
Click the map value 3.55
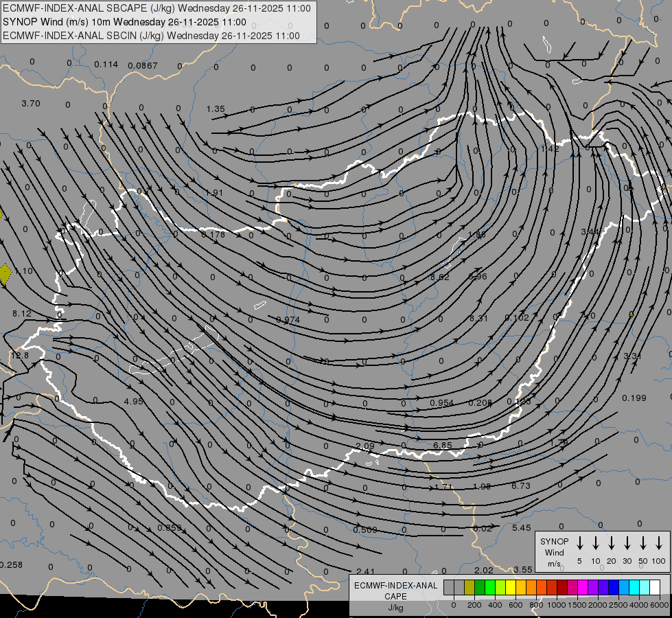point(523,569)
